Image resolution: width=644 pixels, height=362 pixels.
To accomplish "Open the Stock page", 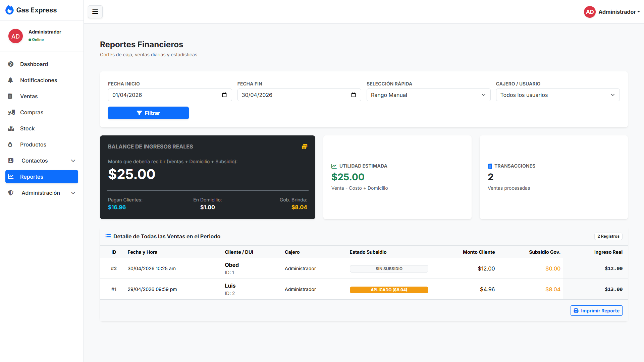I will click(x=42, y=128).
